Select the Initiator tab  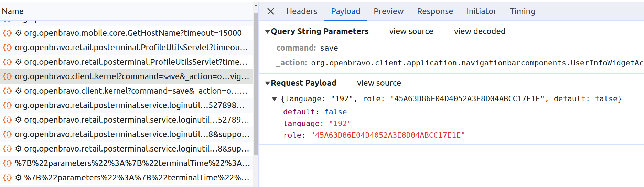point(481,11)
